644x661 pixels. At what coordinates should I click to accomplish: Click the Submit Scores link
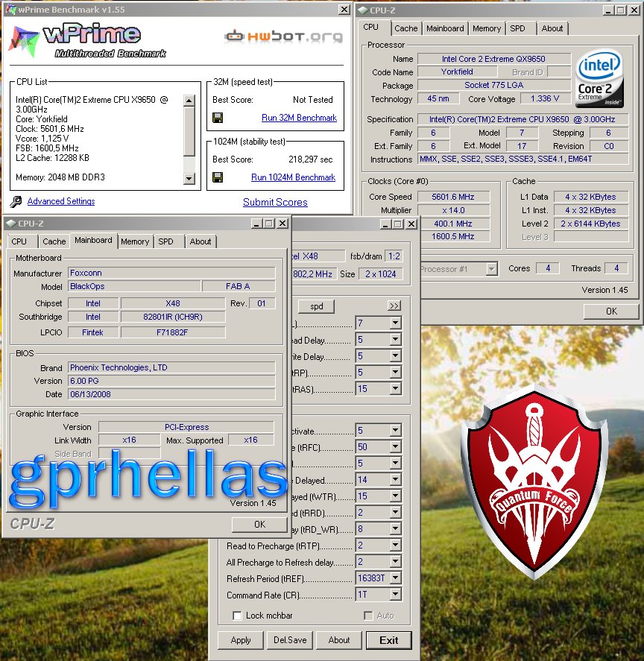(275, 203)
